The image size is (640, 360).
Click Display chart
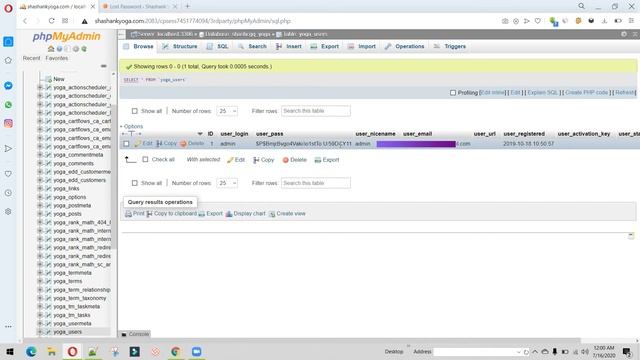pos(245,213)
